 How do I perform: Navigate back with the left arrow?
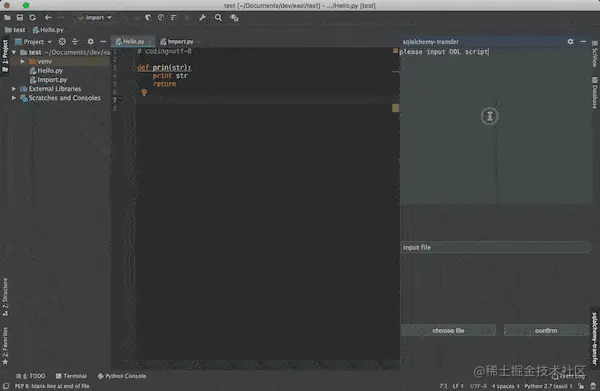[48, 18]
